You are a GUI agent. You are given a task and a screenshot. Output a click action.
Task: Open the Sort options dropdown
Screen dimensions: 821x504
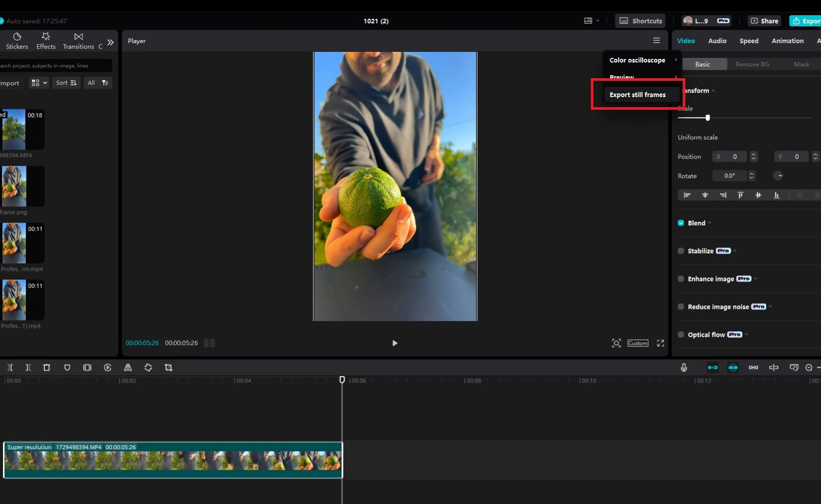[66, 83]
